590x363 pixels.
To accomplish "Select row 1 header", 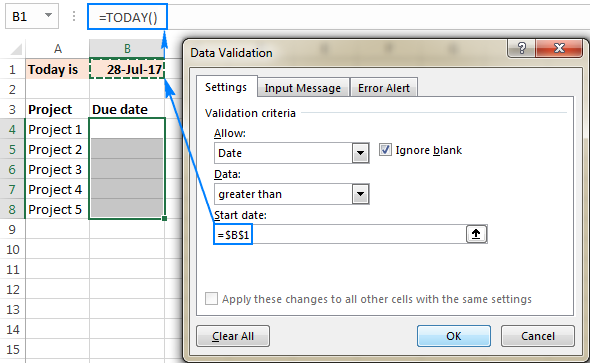I will [12, 70].
